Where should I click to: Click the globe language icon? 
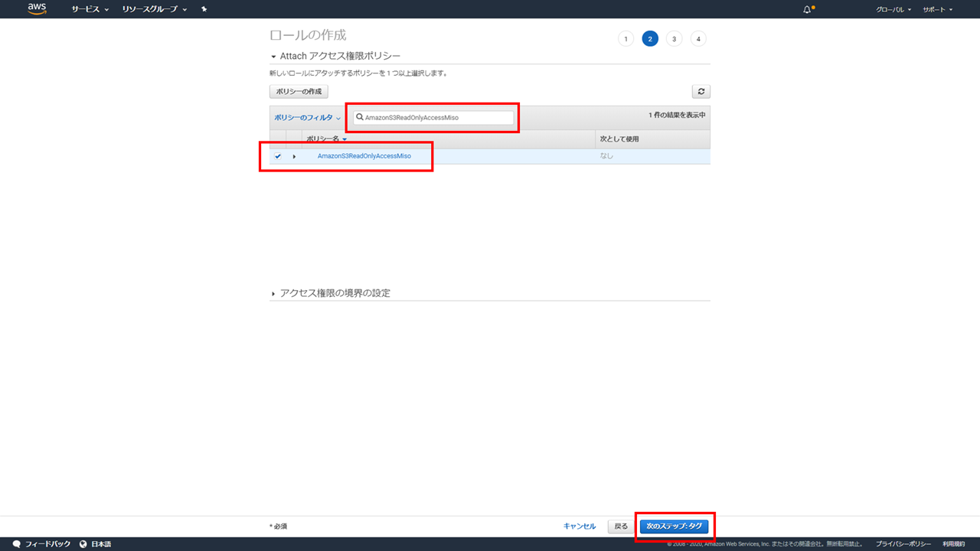83,544
